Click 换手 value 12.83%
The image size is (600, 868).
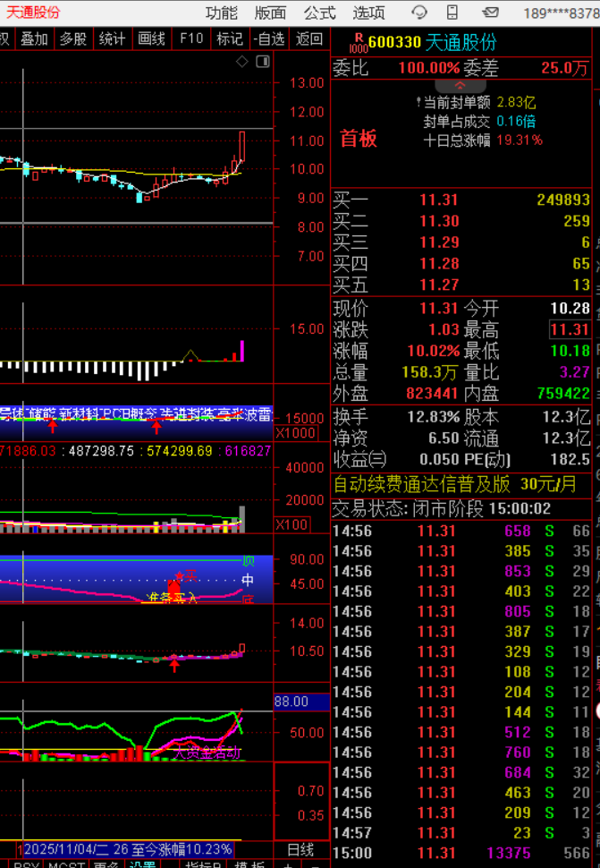434,417
